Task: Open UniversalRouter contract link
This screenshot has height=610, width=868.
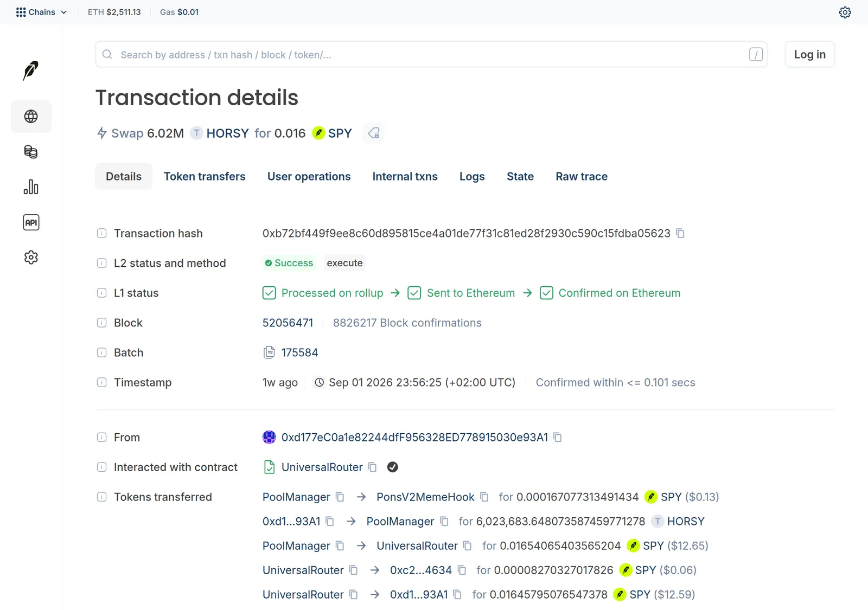Action: (322, 467)
